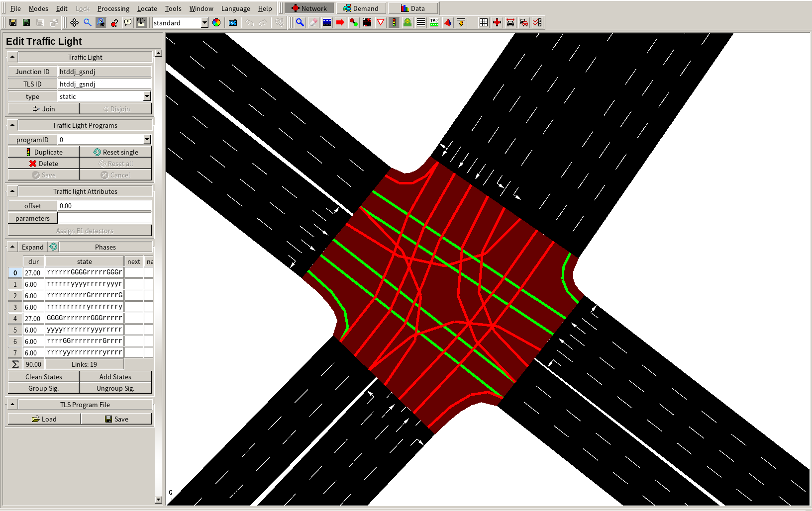This screenshot has width=812, height=511.
Task: Click the offset input field
Action: 104,206
